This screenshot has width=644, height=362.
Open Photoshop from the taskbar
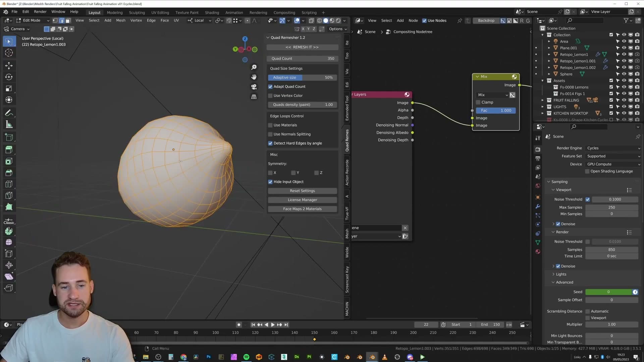[209, 357]
